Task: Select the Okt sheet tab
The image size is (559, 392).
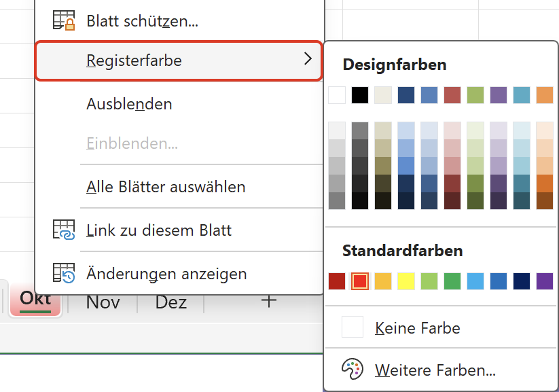Action: pos(35,300)
